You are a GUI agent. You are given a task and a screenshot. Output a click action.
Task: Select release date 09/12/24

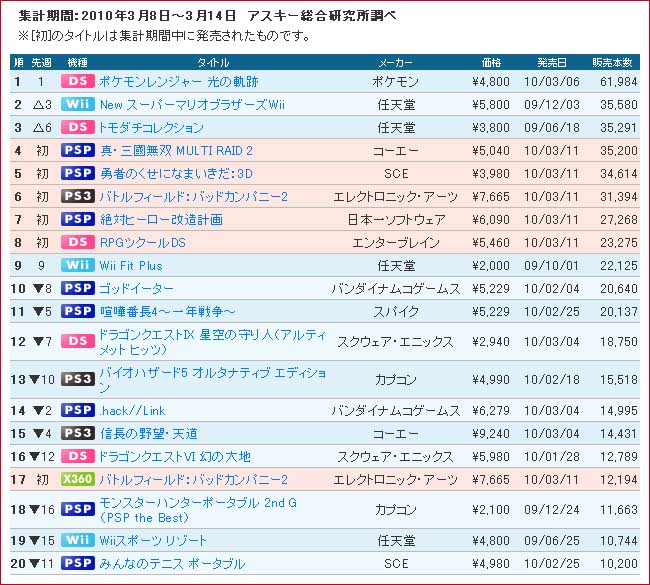(552, 510)
